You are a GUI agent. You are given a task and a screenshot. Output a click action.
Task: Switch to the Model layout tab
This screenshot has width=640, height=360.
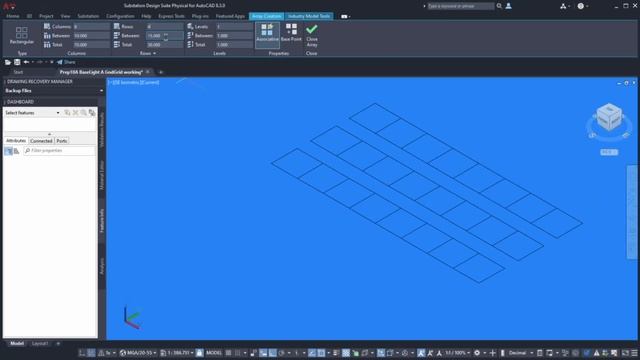coord(17,344)
